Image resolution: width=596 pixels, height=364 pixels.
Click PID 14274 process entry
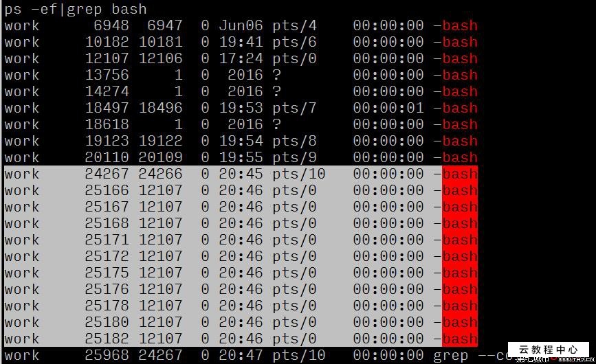click(x=107, y=91)
